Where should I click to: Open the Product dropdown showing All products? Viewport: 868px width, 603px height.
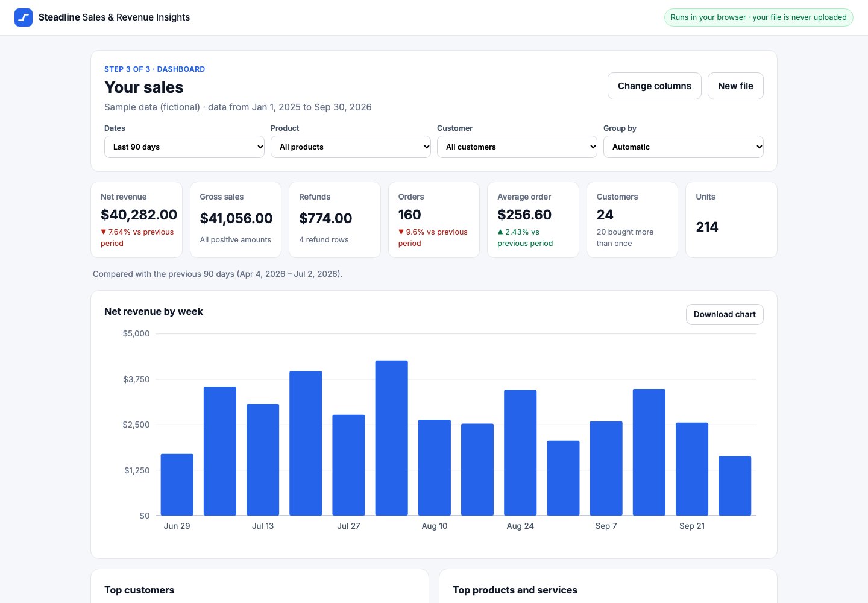coord(351,147)
